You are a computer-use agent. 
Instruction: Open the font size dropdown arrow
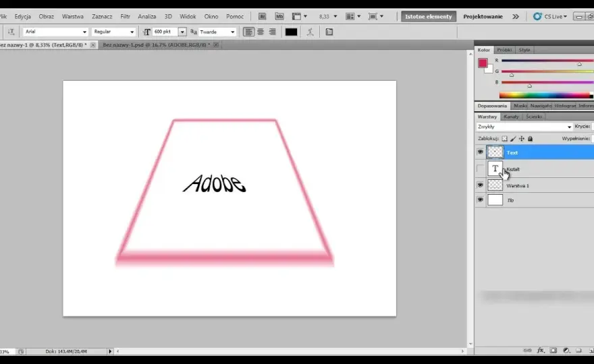point(182,32)
